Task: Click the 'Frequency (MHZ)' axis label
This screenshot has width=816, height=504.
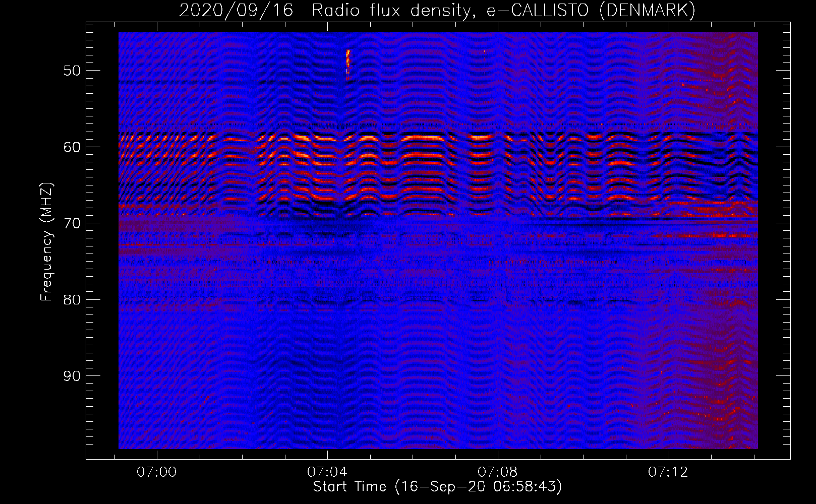Action: [x=46, y=242]
